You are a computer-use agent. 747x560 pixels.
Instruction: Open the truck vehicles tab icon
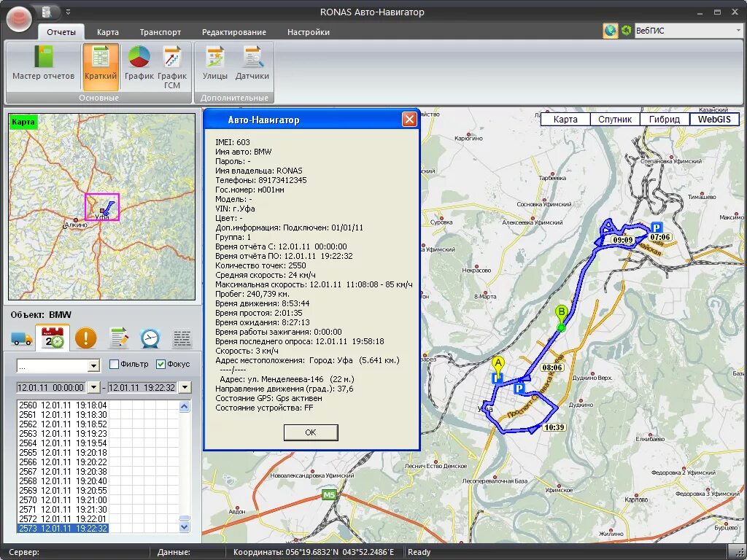(21, 338)
